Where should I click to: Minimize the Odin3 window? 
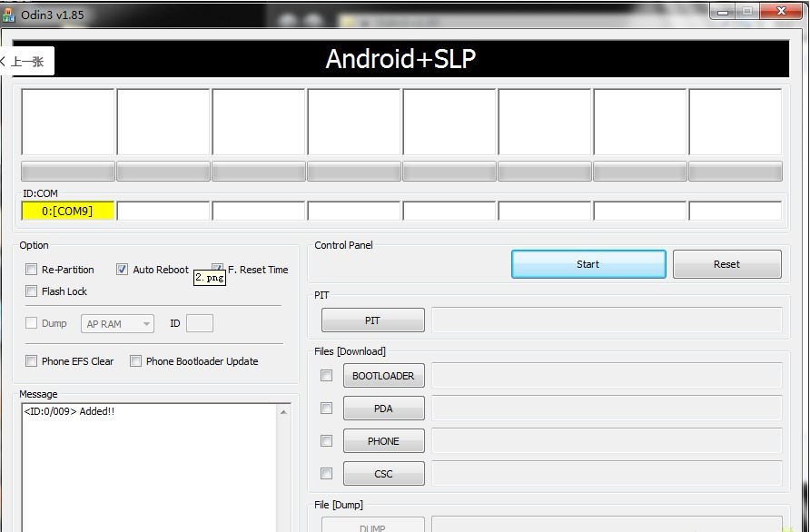(x=723, y=12)
